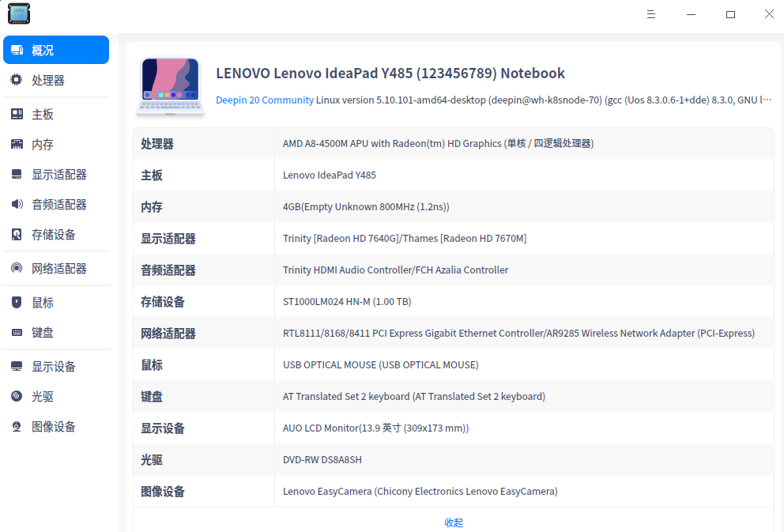
Task: Open the hamburger main menu
Action: point(651,14)
